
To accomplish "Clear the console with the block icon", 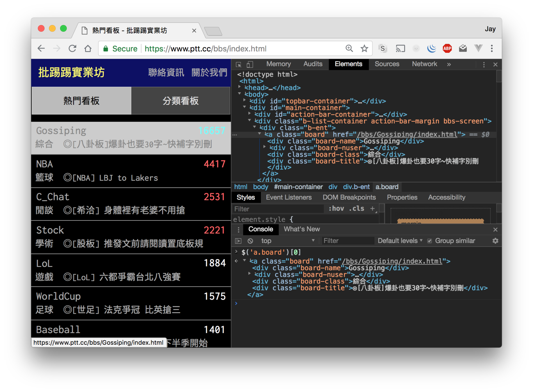I will click(250, 241).
